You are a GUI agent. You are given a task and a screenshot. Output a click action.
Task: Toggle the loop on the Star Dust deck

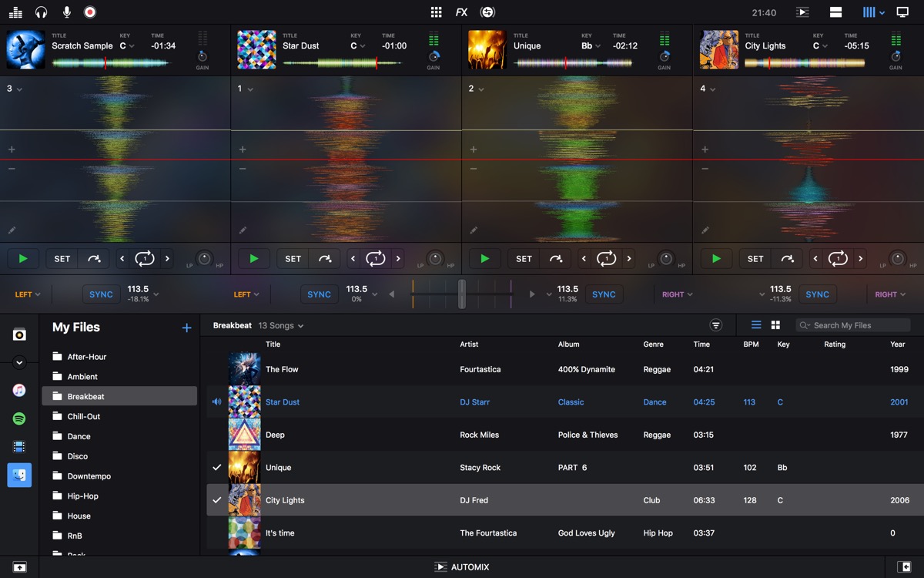point(375,258)
